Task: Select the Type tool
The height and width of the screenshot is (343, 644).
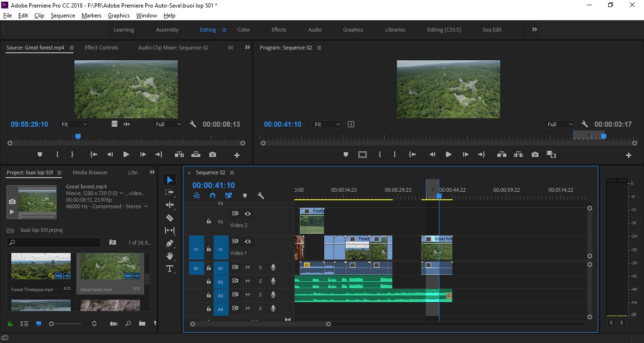Action: pyautogui.click(x=170, y=269)
